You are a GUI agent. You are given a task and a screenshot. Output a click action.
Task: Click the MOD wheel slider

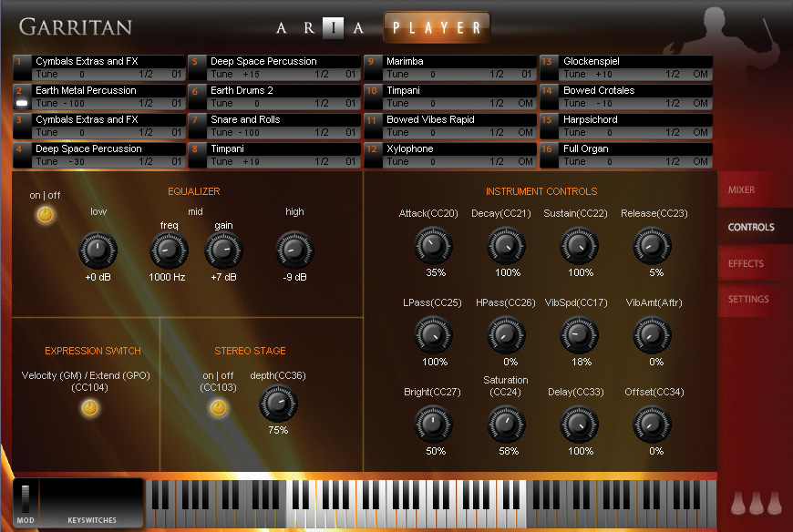[26, 498]
